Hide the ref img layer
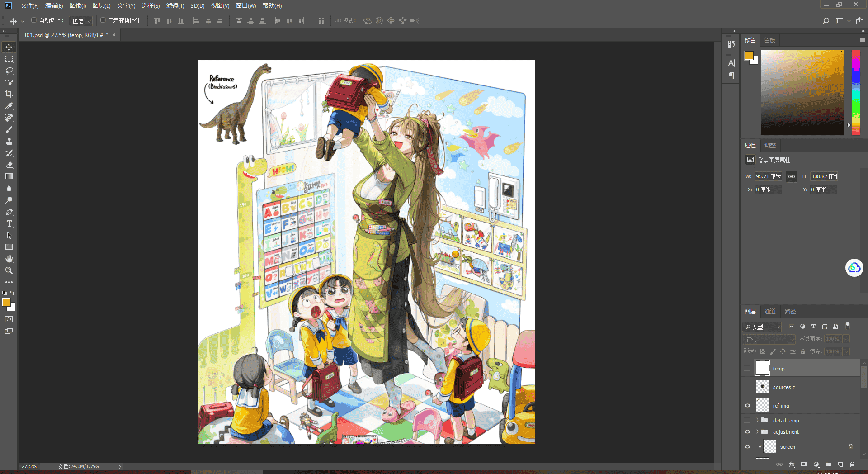 click(747, 405)
